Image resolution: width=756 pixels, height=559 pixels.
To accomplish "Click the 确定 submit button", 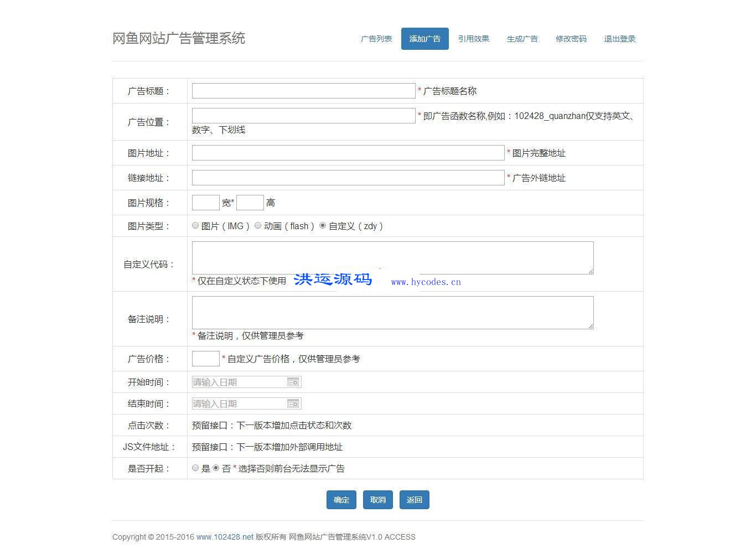I will click(341, 500).
